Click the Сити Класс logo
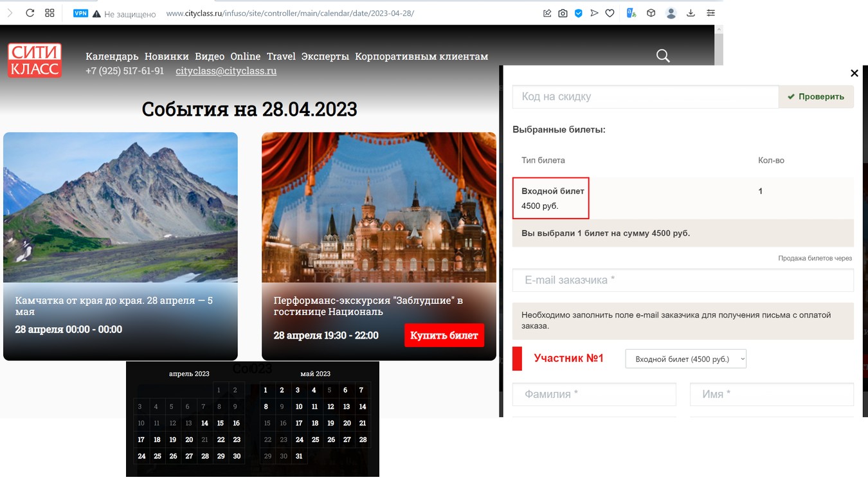Screen dimensions: 868x482 35,60
